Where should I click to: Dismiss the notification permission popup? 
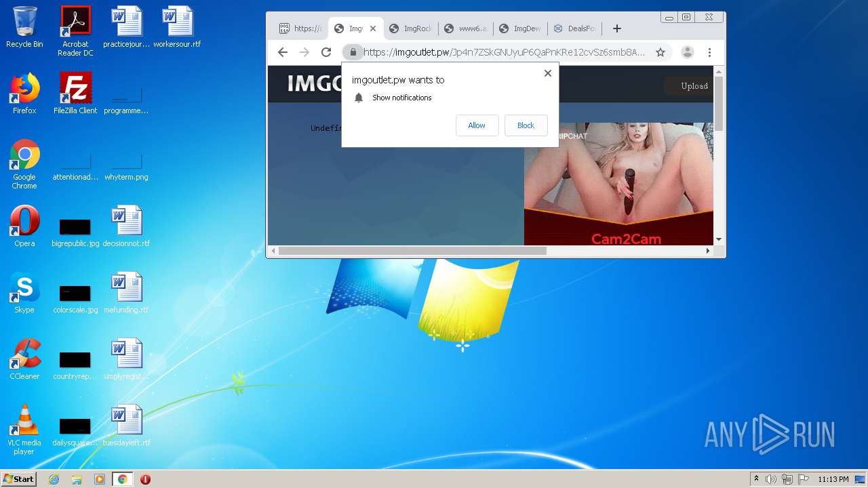pyautogui.click(x=548, y=73)
